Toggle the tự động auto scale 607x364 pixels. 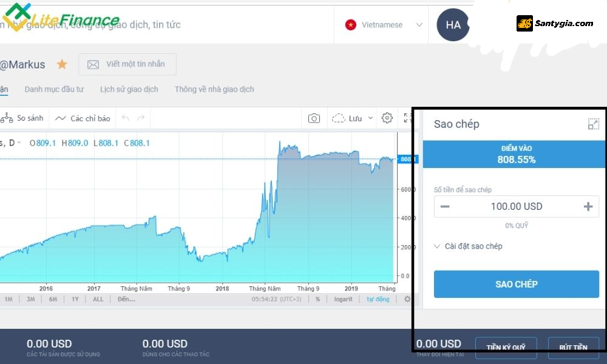coord(378,299)
